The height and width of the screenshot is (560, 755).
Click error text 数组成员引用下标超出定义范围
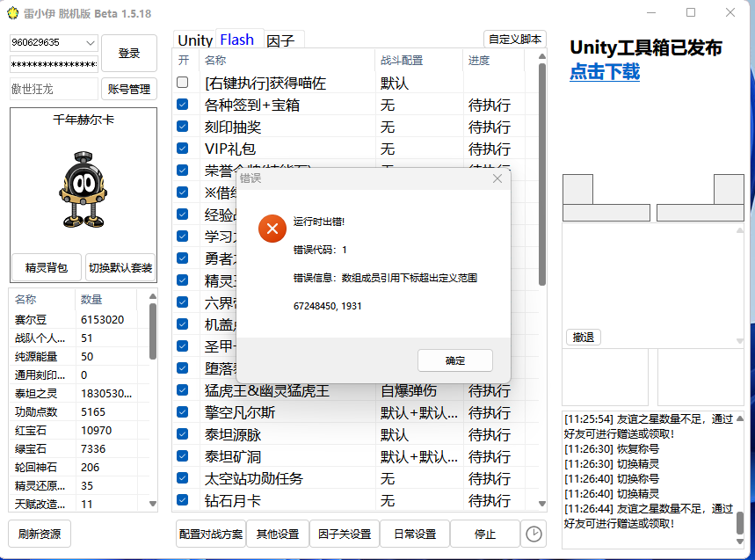click(410, 278)
